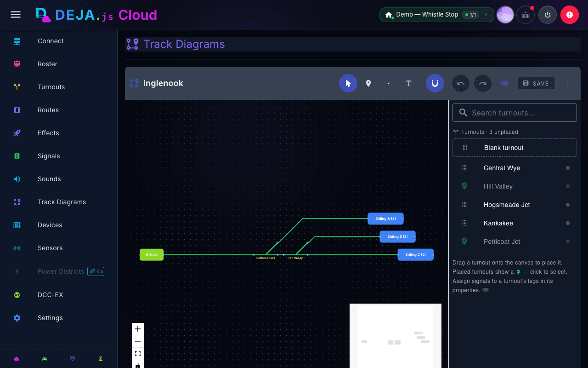Open Connect in the sidebar
Screen dimensions: 588x368
[59, 41]
